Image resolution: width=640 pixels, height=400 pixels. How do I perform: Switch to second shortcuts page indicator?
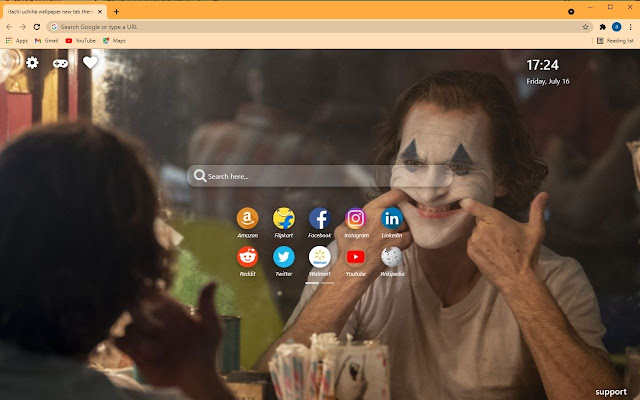coord(327,283)
